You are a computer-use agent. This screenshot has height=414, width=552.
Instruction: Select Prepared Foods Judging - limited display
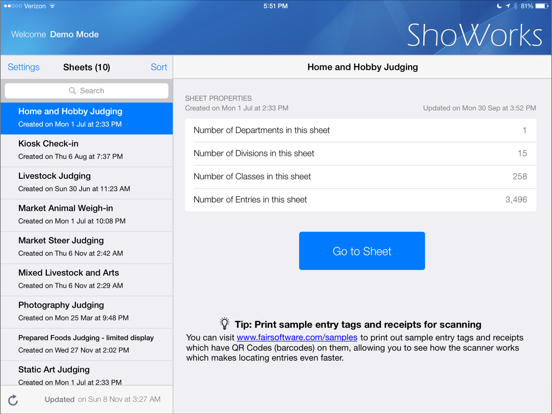click(x=87, y=344)
